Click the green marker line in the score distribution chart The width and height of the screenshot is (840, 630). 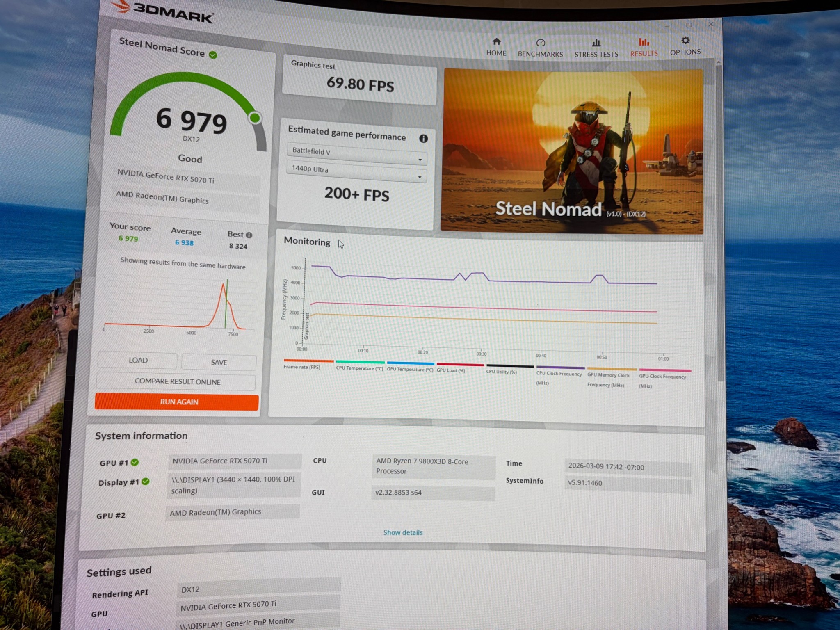[x=226, y=304]
